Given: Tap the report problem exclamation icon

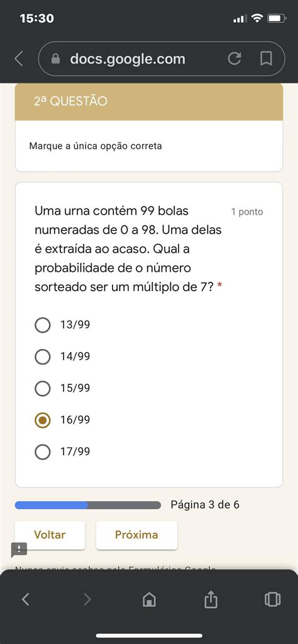Looking at the screenshot, I should [x=19, y=550].
